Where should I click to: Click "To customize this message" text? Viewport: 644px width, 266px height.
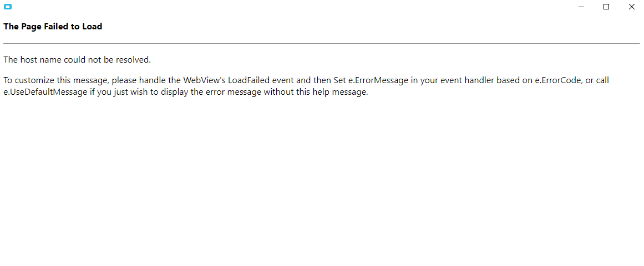[x=55, y=80]
